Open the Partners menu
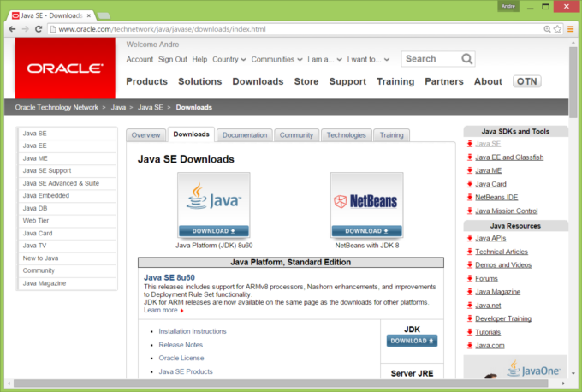 (x=444, y=81)
